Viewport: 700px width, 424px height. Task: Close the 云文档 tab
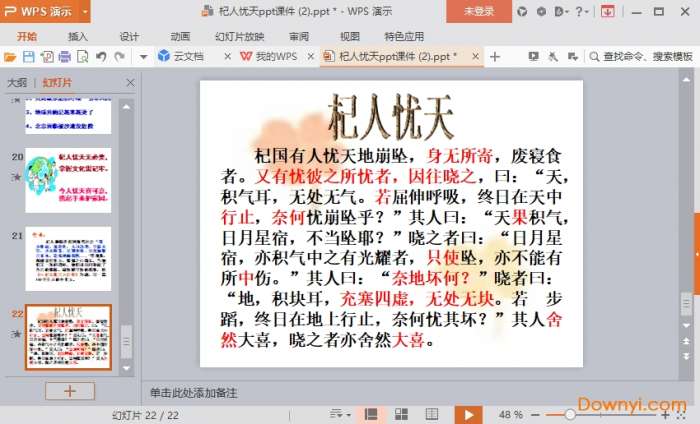coord(227,57)
